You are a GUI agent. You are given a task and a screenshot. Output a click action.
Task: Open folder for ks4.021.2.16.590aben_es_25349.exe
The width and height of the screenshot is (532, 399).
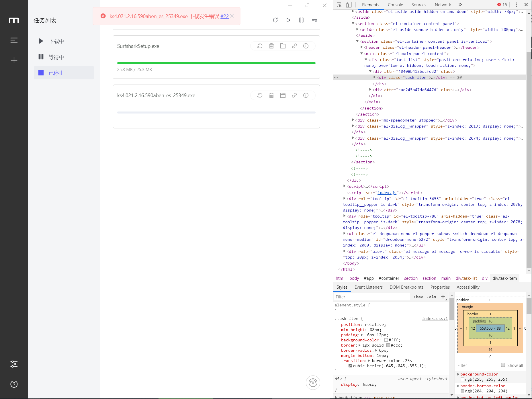tap(283, 95)
